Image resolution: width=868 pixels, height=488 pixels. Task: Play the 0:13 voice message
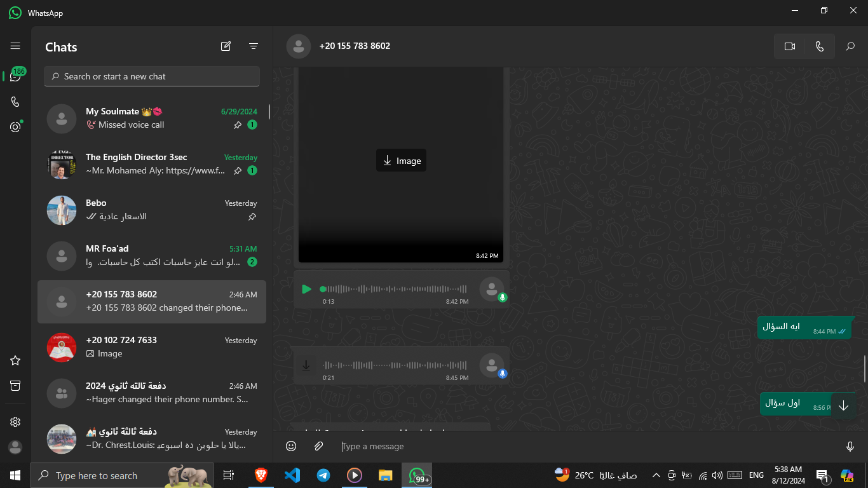pyautogui.click(x=306, y=289)
